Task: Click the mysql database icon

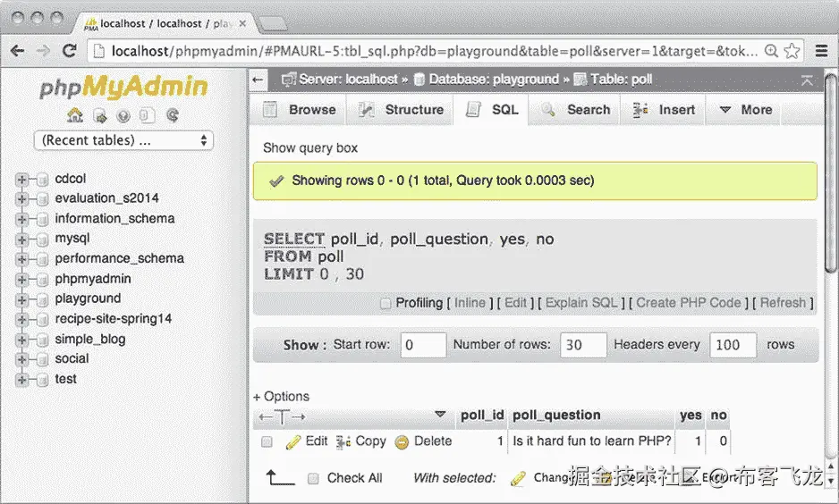Action: pyautogui.click(x=43, y=239)
